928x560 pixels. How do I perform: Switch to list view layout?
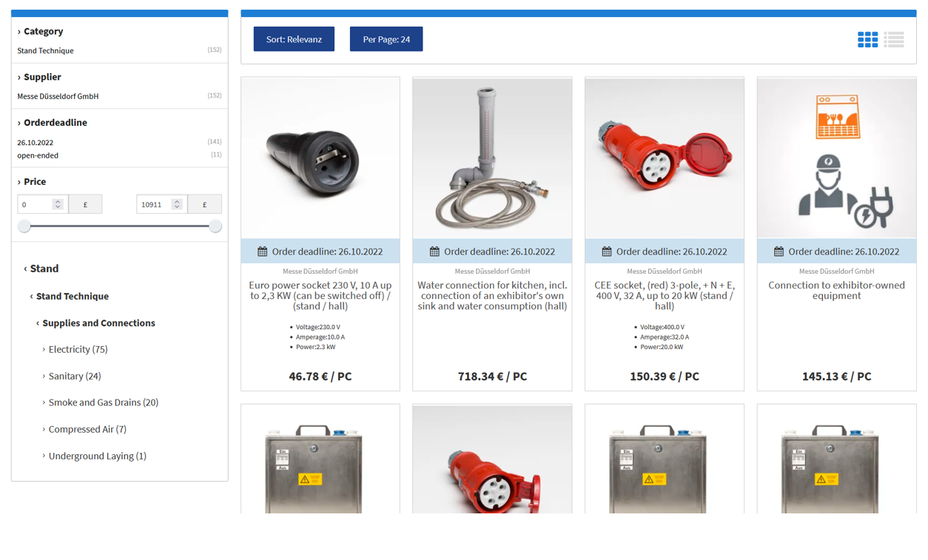[x=894, y=40]
